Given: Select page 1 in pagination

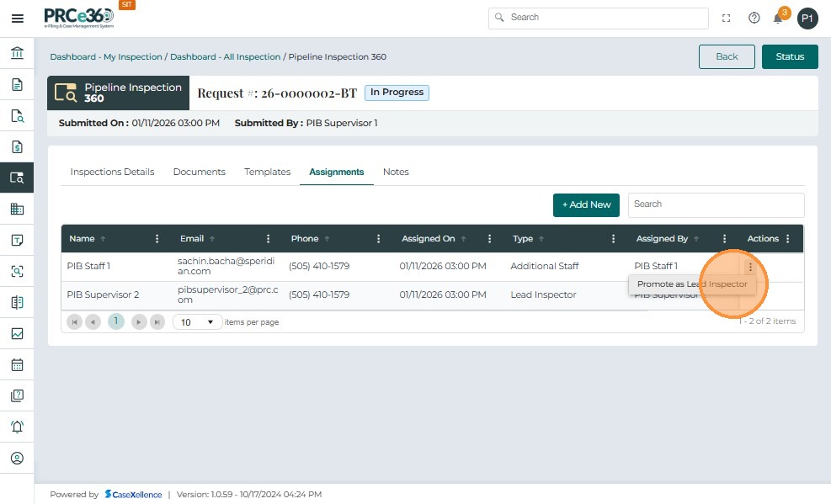Looking at the screenshot, I should pyautogui.click(x=116, y=321).
